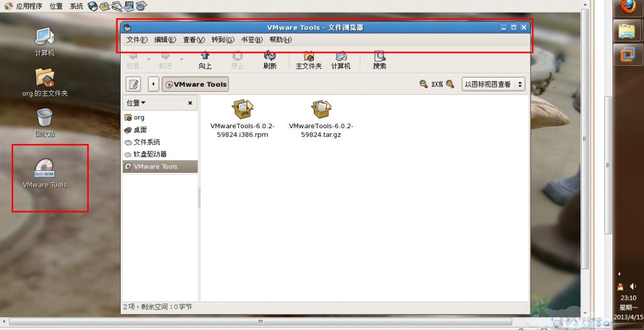Refresh the folder with 刷新

tap(269, 60)
